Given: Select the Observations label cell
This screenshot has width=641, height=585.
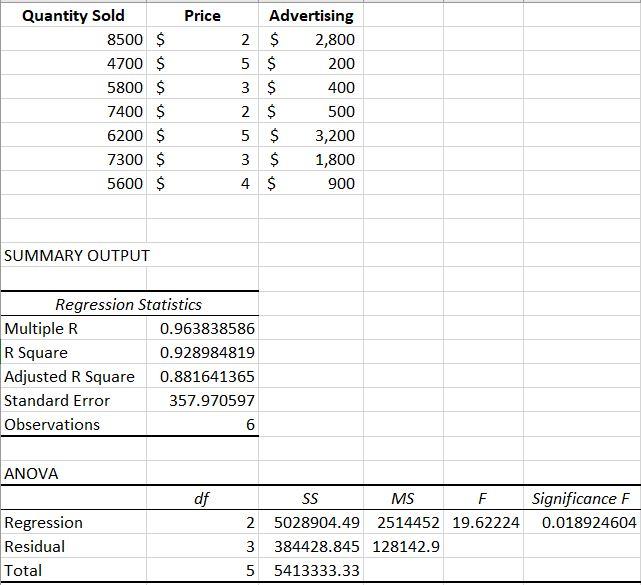Looking at the screenshot, I should [73, 424].
